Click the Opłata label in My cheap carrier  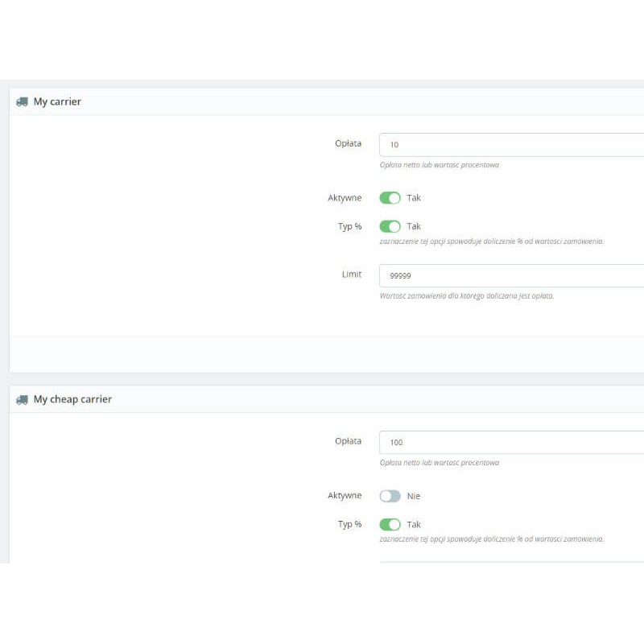[348, 441]
